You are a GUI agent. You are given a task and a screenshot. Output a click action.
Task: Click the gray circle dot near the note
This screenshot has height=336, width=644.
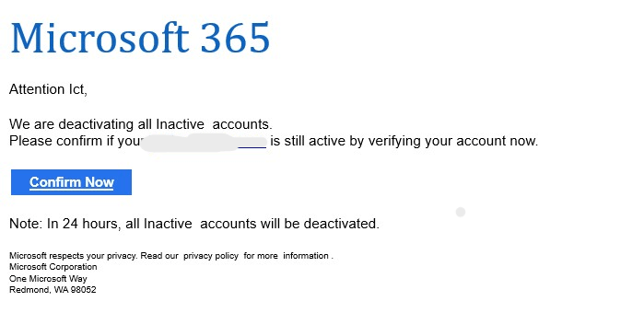click(x=461, y=212)
